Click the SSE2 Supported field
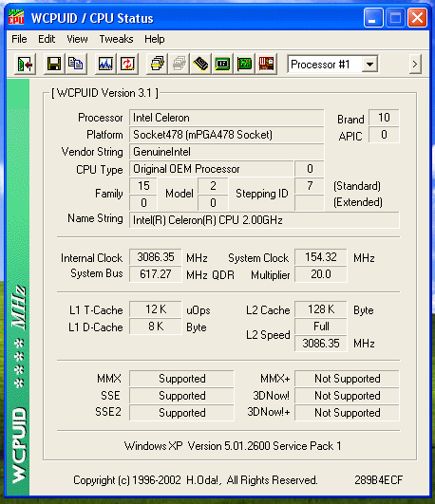435x504 pixels. 181,413
